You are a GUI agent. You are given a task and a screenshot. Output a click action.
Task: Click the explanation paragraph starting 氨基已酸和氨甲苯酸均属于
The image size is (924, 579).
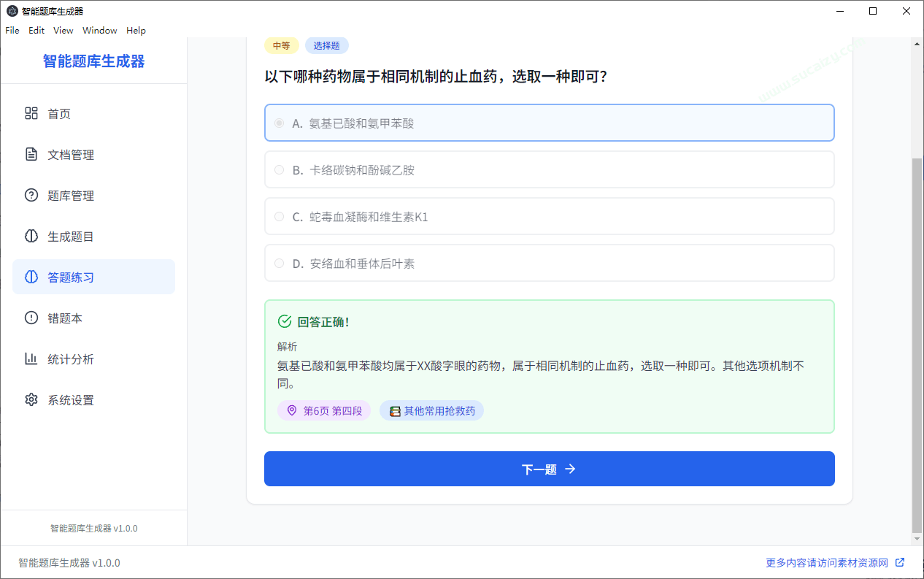tap(541, 375)
